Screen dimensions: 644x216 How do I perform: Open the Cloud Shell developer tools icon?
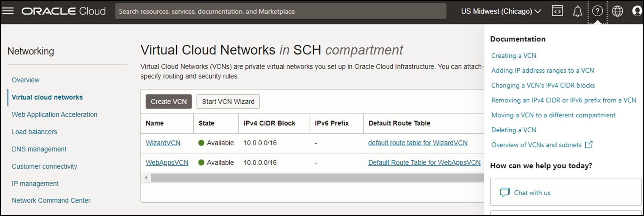pos(557,11)
